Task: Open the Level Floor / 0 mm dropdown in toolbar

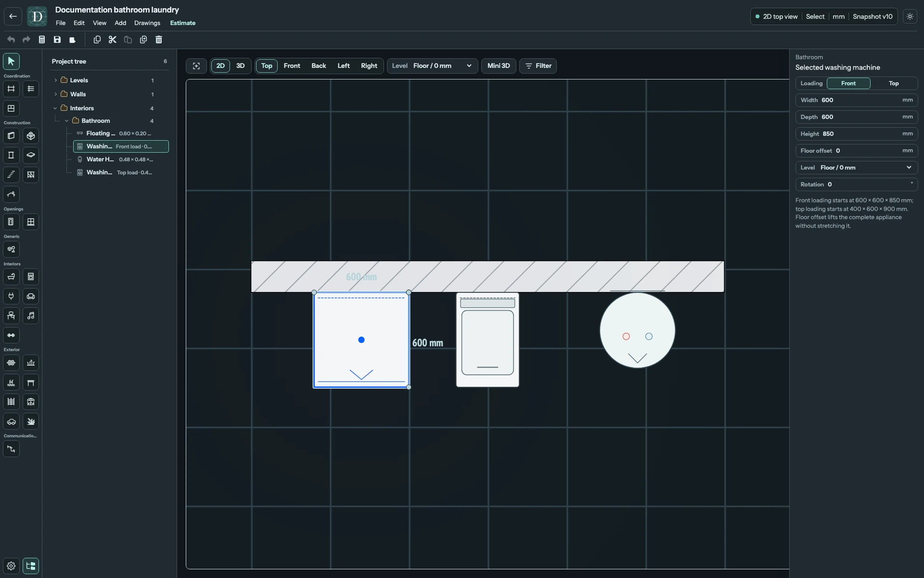Action: click(433, 66)
